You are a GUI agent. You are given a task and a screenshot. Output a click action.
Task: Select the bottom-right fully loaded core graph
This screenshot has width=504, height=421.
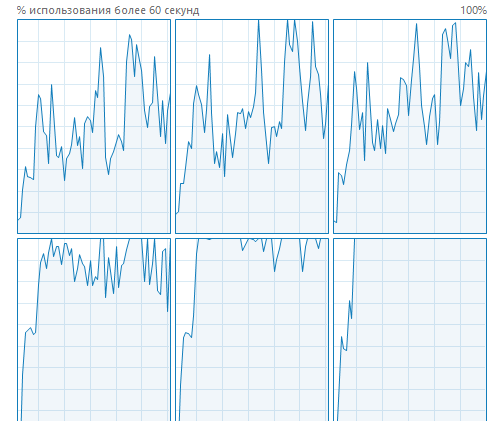point(410,330)
